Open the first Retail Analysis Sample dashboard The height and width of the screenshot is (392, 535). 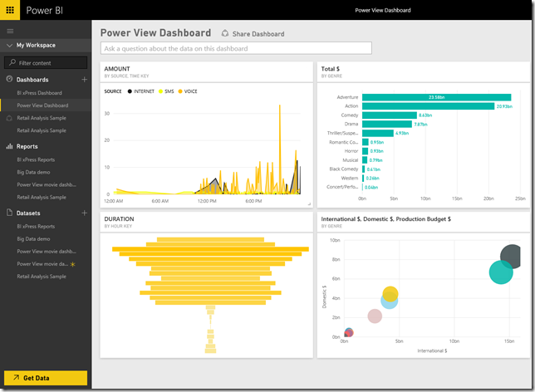pyautogui.click(x=42, y=118)
